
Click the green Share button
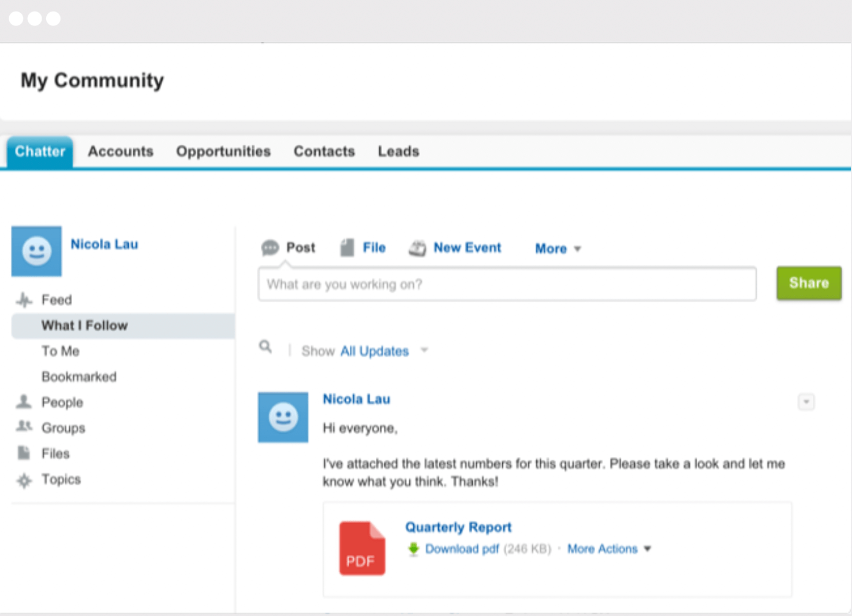[808, 283]
